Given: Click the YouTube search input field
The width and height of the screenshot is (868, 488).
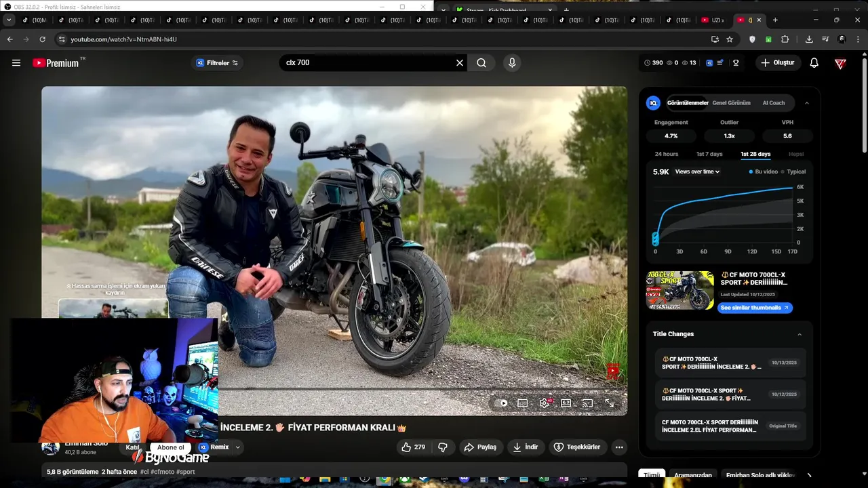Looking at the screenshot, I should tap(366, 63).
